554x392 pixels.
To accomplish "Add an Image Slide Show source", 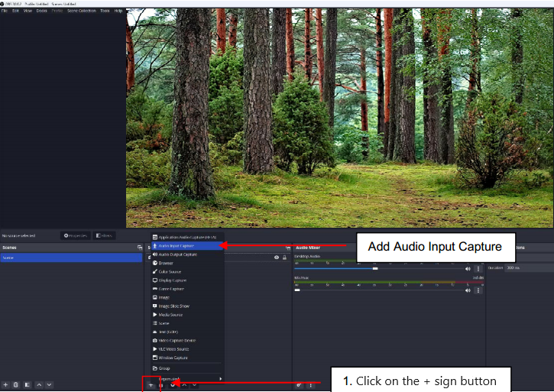I will click(187, 306).
